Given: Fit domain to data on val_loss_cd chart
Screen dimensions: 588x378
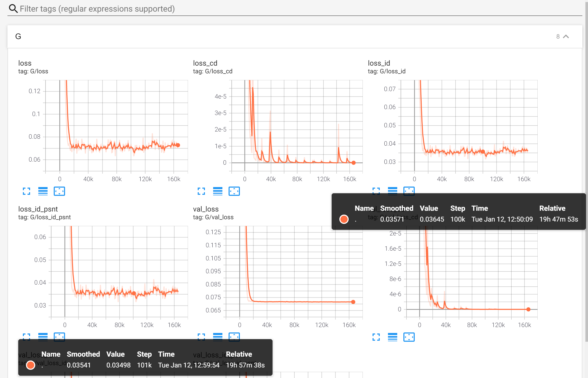Looking at the screenshot, I should coord(409,337).
